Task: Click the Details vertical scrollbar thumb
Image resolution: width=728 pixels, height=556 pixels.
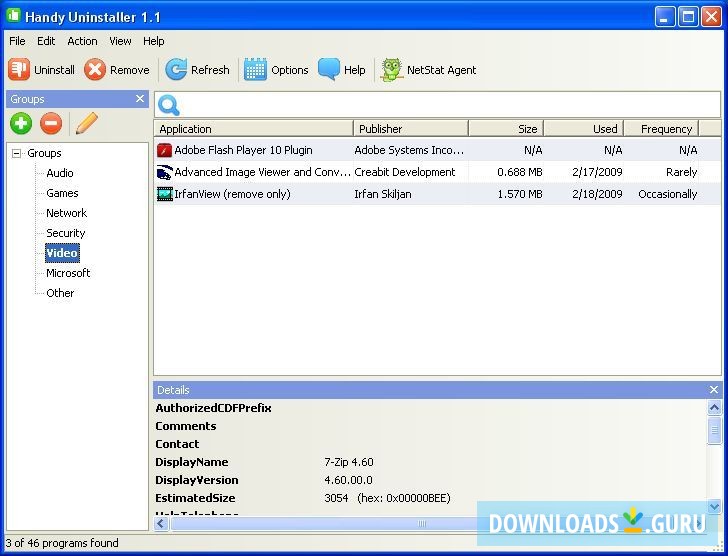Action: coord(714,431)
